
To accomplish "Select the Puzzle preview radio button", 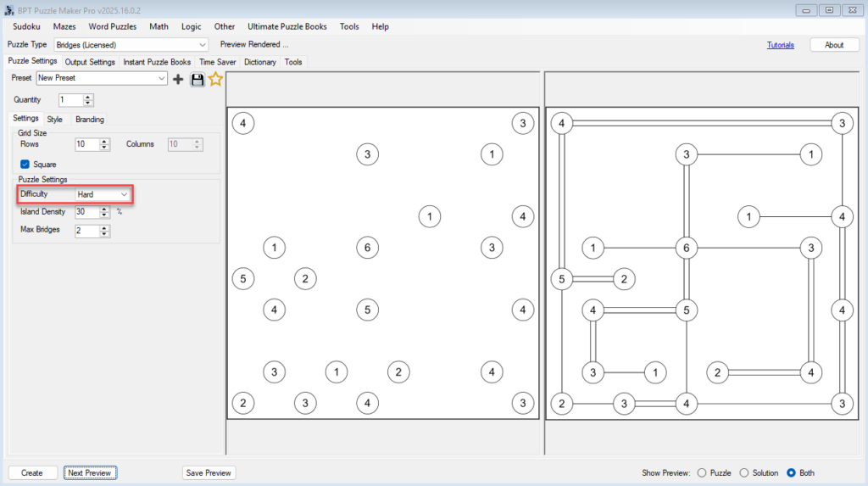I will point(701,472).
